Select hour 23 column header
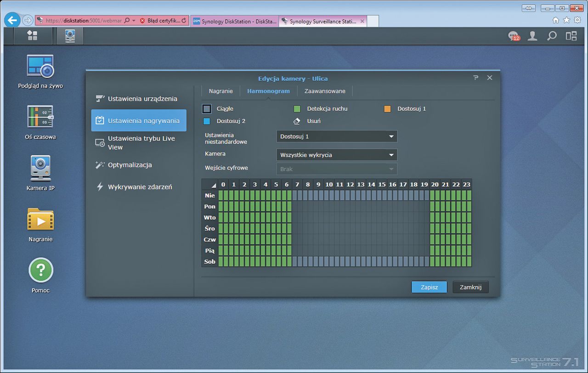588x373 pixels. [x=466, y=185]
